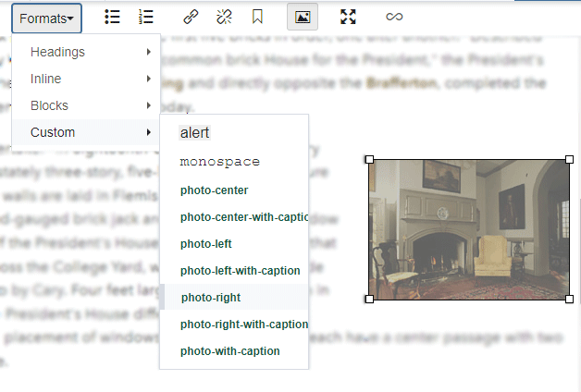Select the fireplace room photo
The image size is (581, 392).
click(x=469, y=229)
